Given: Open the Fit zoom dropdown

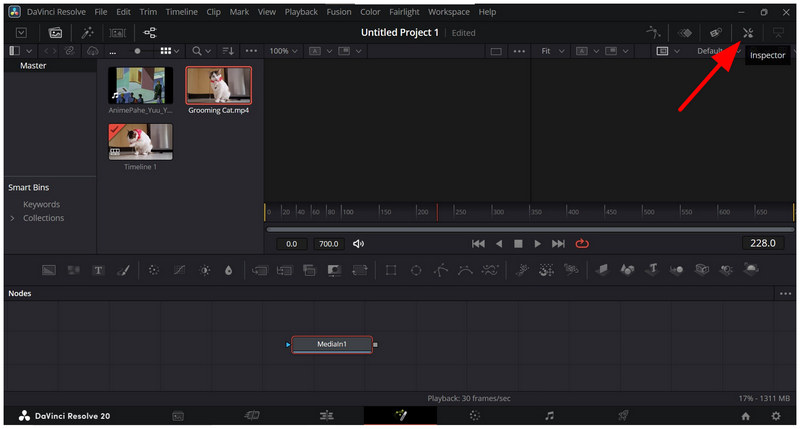Looking at the screenshot, I should click(x=553, y=51).
